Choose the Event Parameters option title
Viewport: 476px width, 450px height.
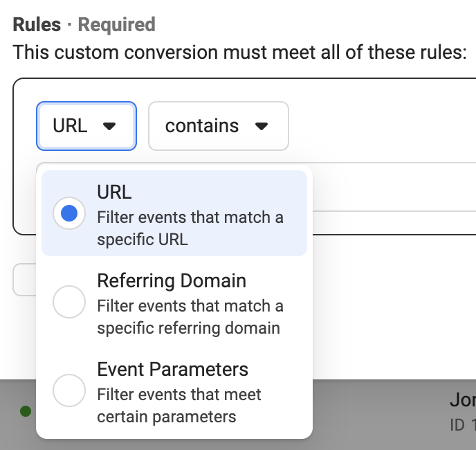[x=173, y=370]
